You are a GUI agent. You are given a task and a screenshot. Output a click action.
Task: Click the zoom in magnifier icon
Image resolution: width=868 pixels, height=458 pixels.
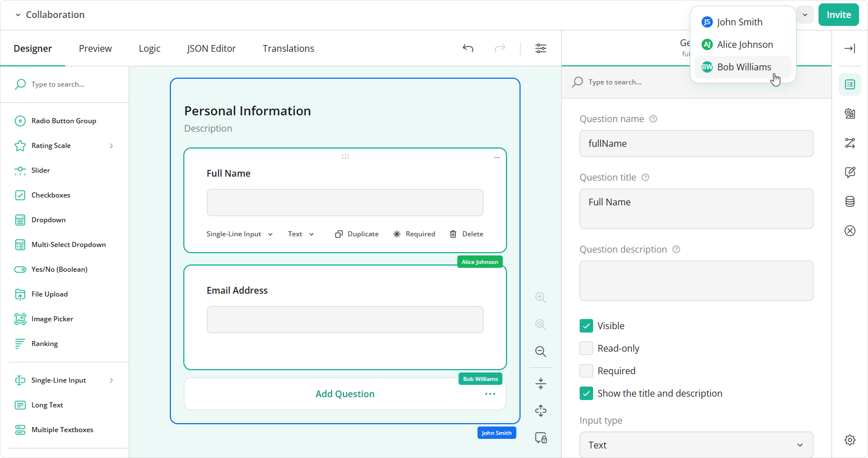pyautogui.click(x=541, y=298)
